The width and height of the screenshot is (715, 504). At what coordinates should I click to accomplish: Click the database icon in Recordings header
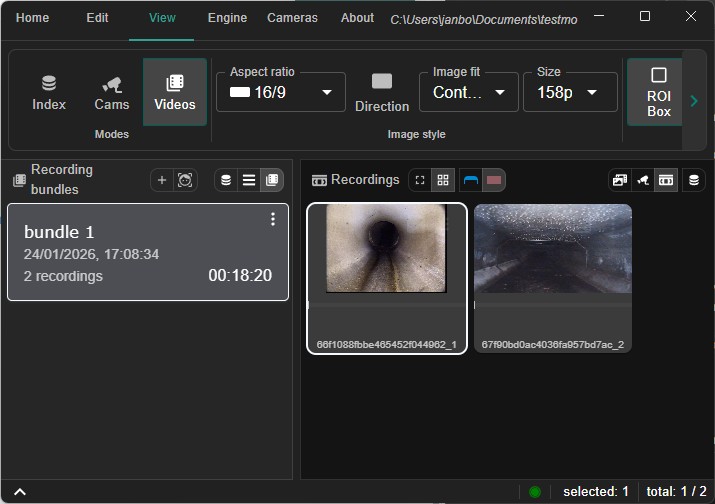(x=693, y=180)
